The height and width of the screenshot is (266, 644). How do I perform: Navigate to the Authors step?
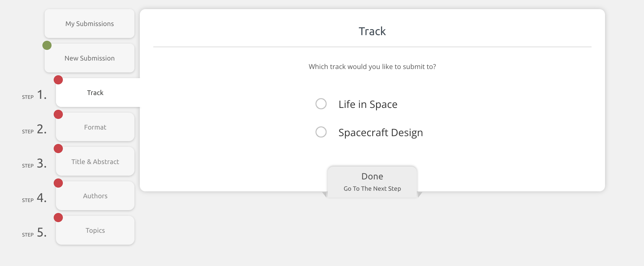[95, 196]
